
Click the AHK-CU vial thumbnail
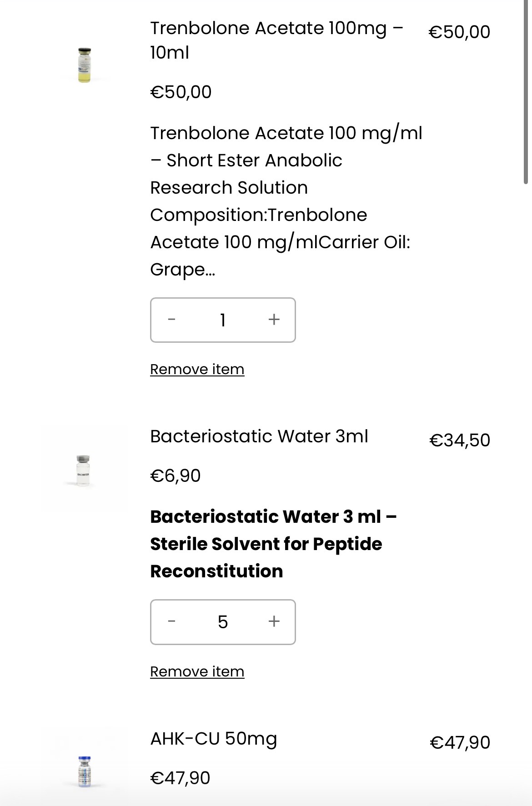coord(85,771)
